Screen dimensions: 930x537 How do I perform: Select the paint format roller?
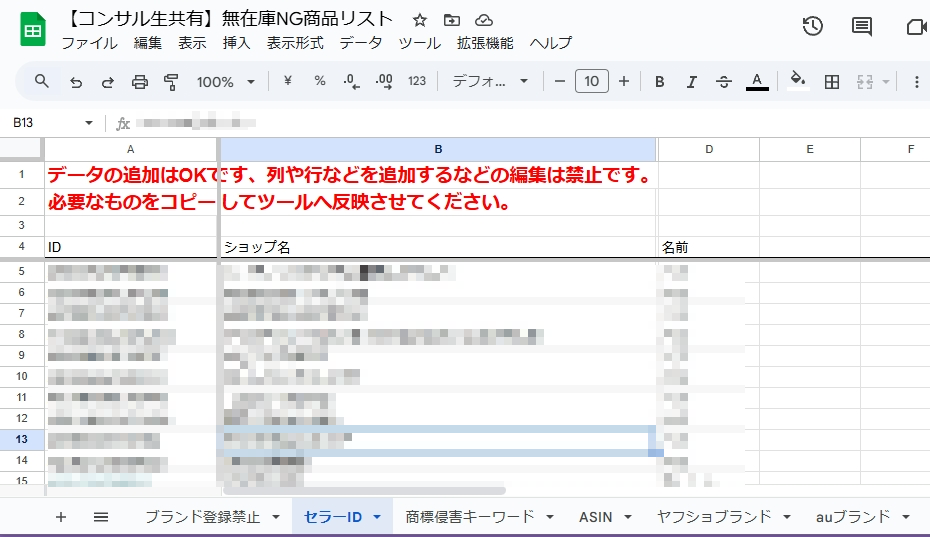[171, 82]
